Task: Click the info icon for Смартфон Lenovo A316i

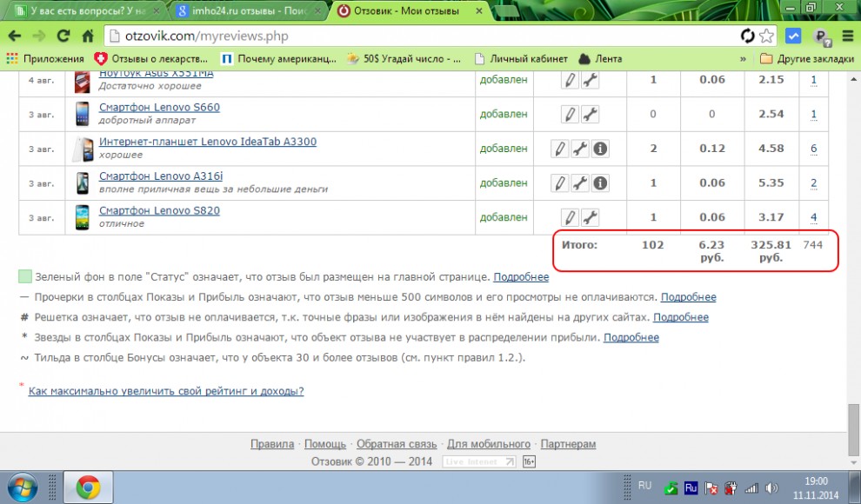Action: tap(600, 183)
